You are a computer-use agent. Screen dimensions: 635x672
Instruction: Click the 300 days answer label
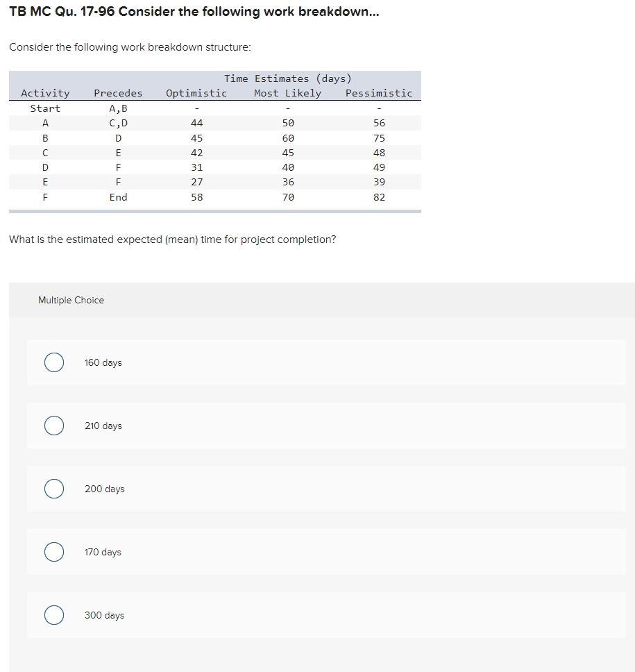(x=104, y=615)
